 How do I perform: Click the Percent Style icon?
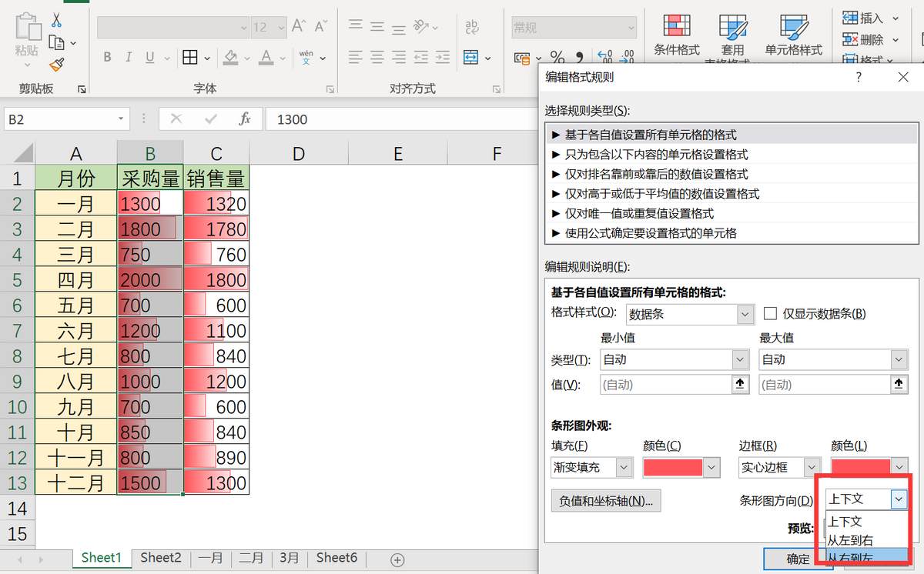[x=557, y=58]
